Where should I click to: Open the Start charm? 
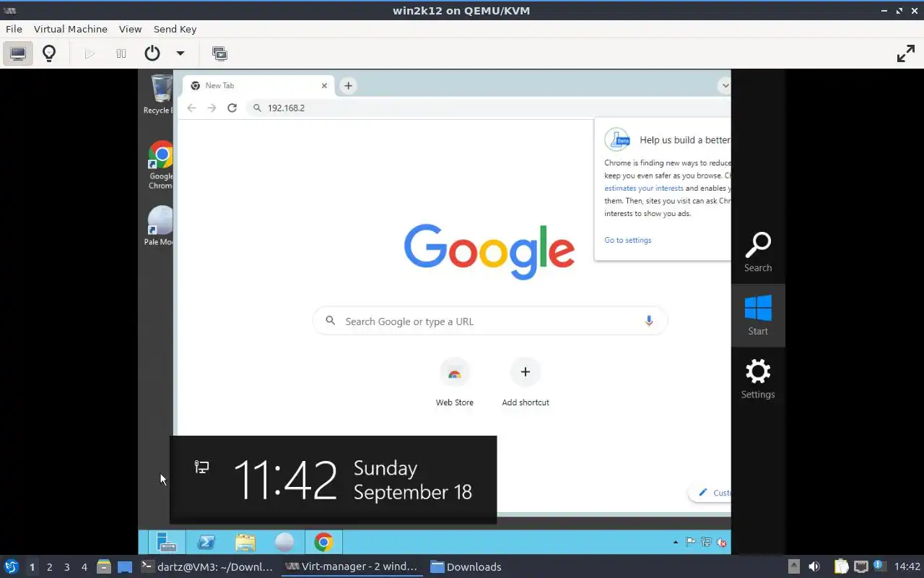point(758,316)
